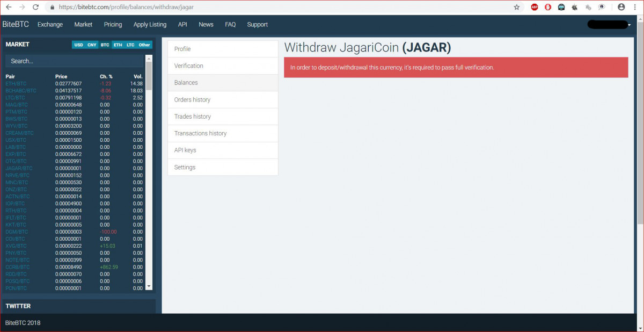Viewport: 644px width, 332px height.
Task: Open Transactions history
Action: pyautogui.click(x=223, y=133)
